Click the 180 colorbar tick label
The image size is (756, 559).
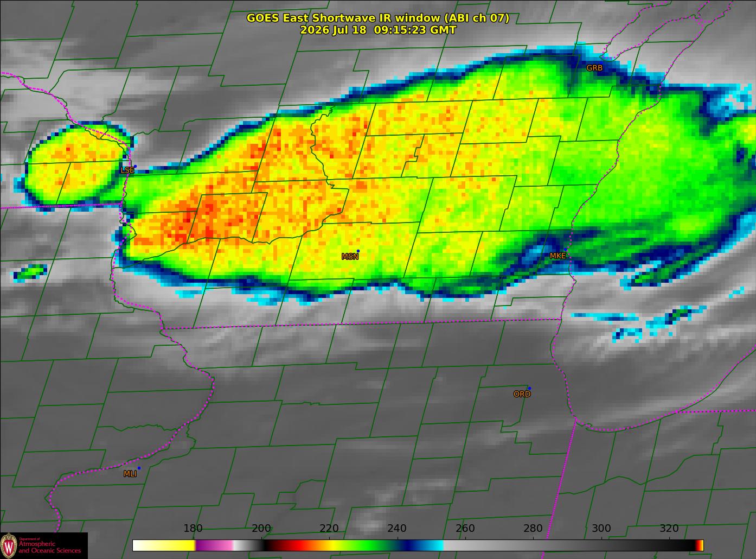tap(193, 529)
